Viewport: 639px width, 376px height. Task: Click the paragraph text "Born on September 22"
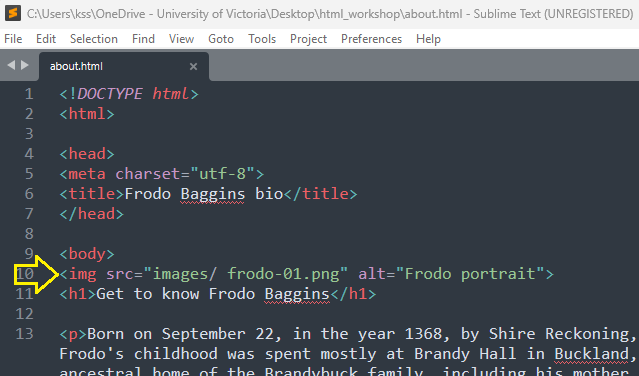point(184,334)
